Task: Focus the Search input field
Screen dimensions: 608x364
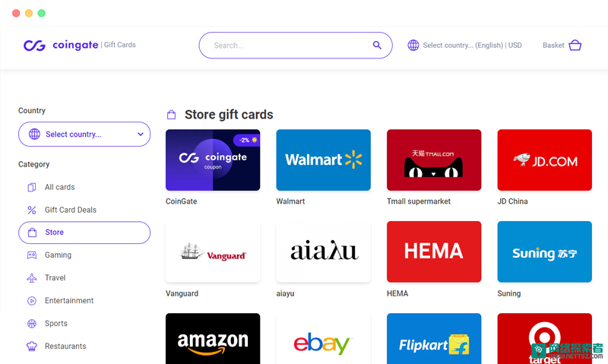Action: [x=296, y=46]
